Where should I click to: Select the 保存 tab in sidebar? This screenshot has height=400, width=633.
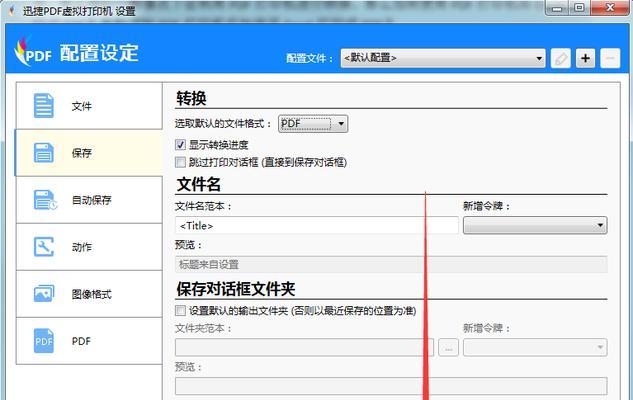tap(89, 153)
